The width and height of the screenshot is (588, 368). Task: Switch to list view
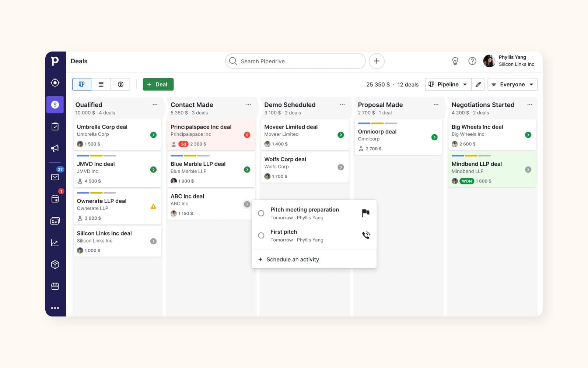[x=101, y=84]
